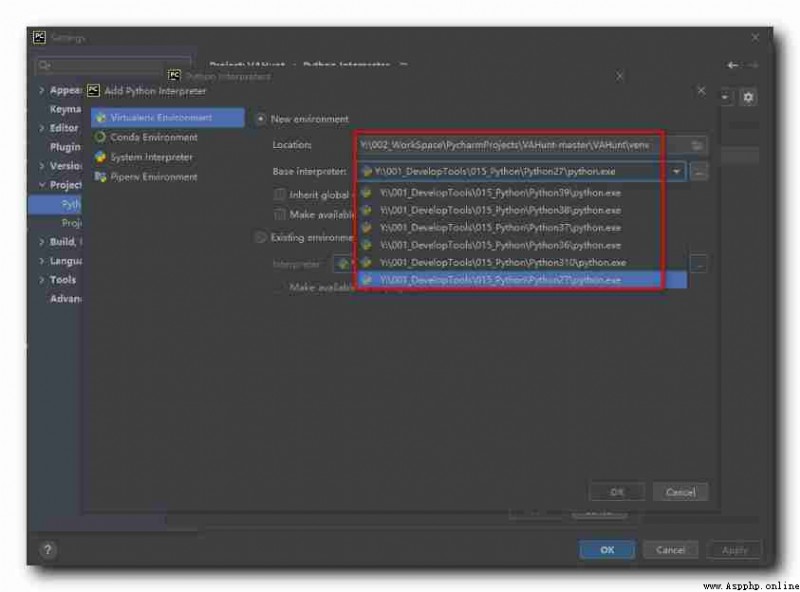
Task: Expand the Version Control section
Action: [42, 166]
